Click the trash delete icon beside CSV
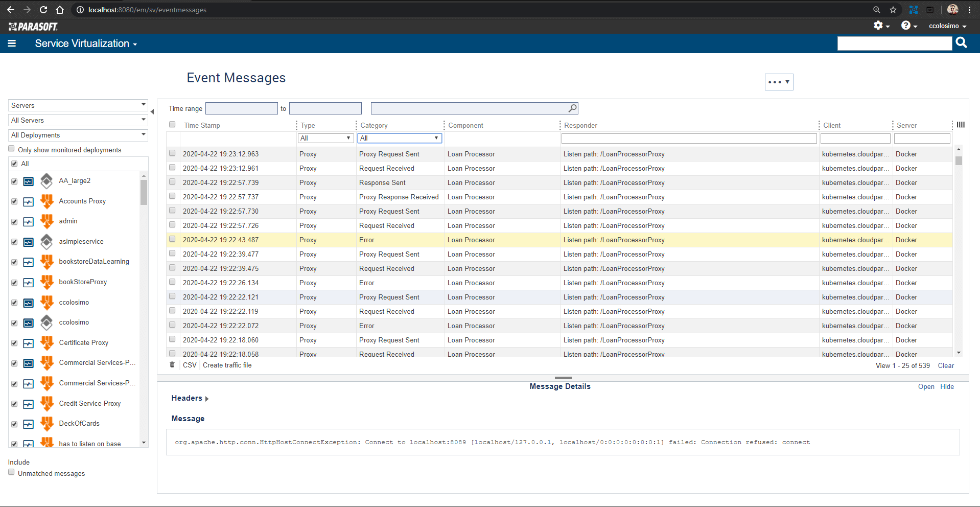This screenshot has height=507, width=980. pos(172,365)
